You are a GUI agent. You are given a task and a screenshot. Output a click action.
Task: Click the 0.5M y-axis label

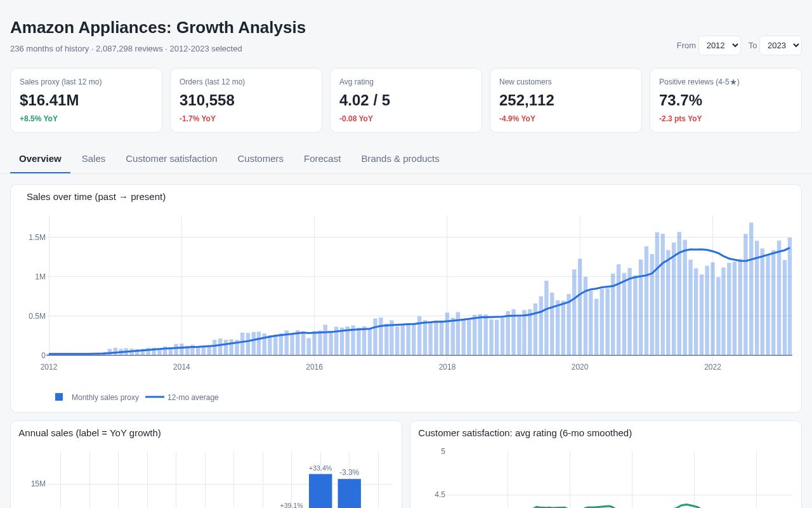click(x=37, y=316)
